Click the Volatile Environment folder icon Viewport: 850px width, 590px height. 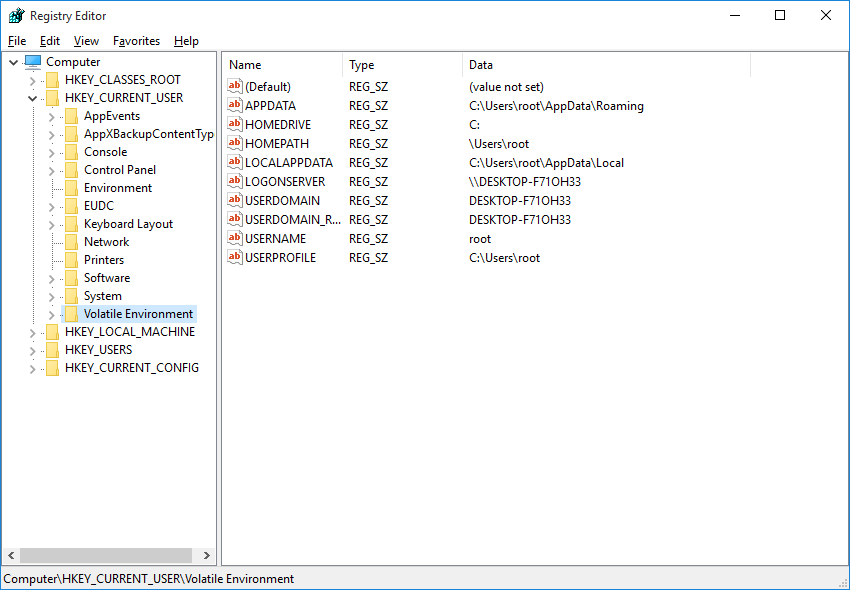pos(72,314)
